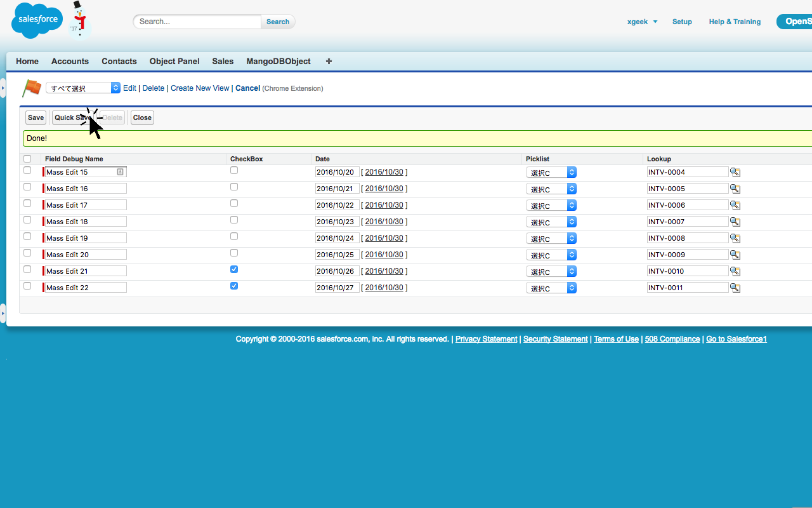Enable CheckBox field for Mass Edit 16
Screen dimensions: 812x508
click(x=234, y=187)
